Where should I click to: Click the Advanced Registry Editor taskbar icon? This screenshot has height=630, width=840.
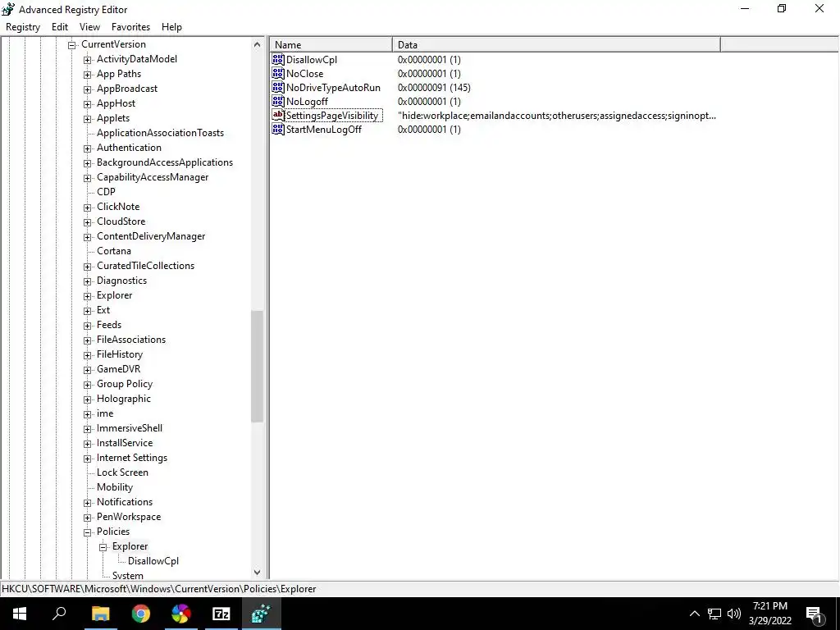tap(262, 614)
